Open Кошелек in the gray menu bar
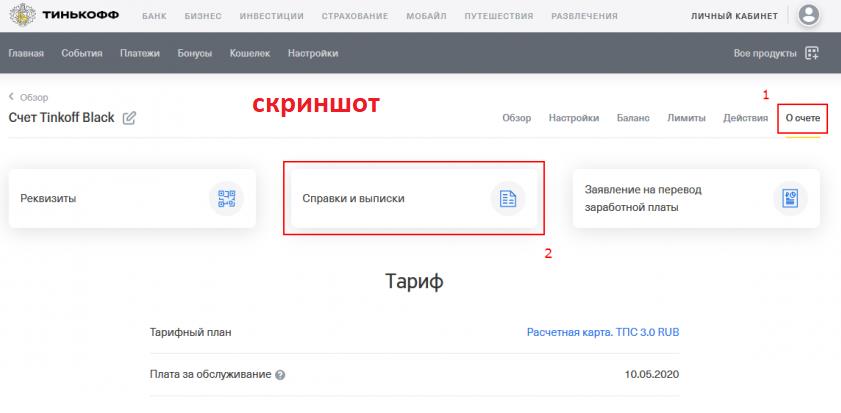 click(x=250, y=53)
